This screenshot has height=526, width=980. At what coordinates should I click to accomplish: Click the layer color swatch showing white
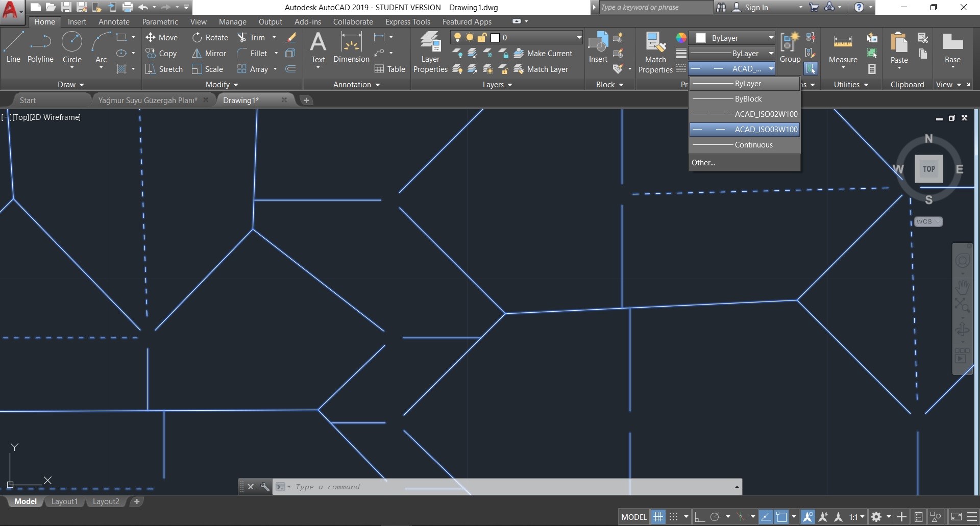tap(495, 37)
